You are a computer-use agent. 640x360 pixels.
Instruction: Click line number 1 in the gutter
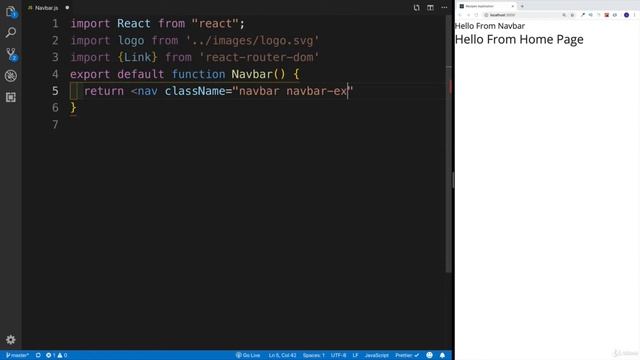(x=55, y=24)
